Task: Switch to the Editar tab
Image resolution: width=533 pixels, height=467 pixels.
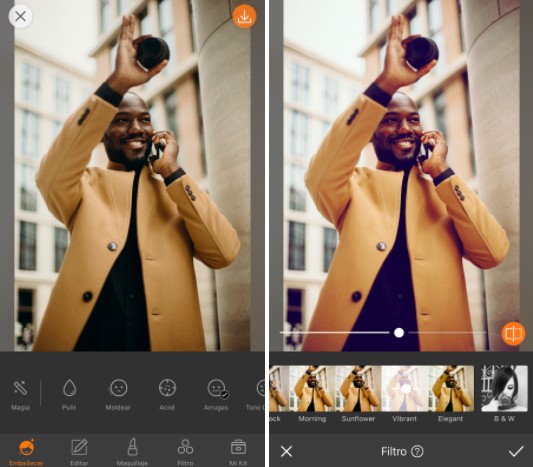Action: (79, 452)
